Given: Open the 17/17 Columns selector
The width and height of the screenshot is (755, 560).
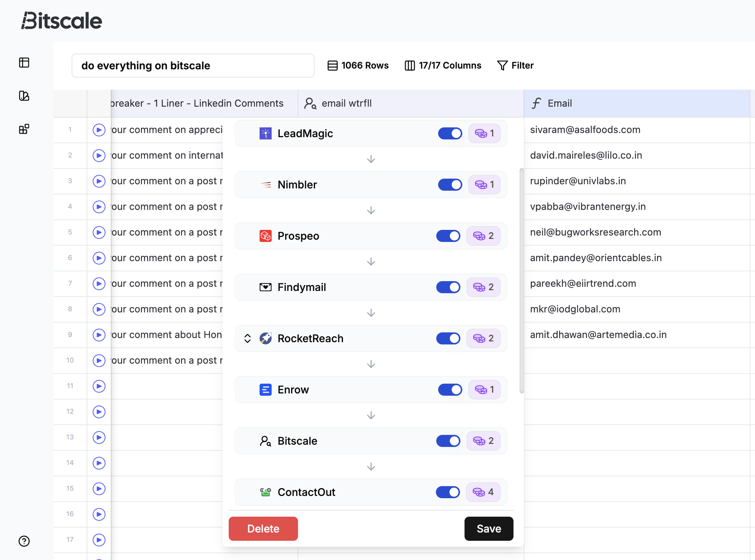Looking at the screenshot, I should click(443, 66).
